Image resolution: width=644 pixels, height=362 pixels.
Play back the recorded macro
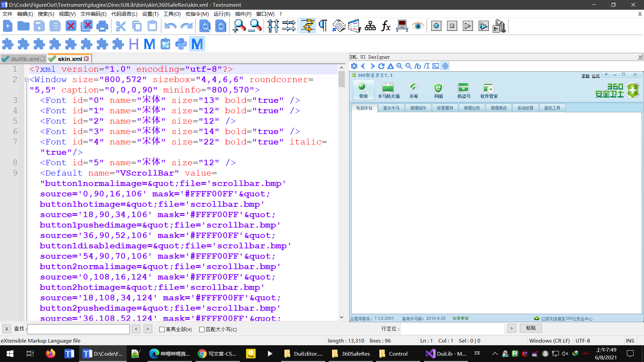coord(468,26)
